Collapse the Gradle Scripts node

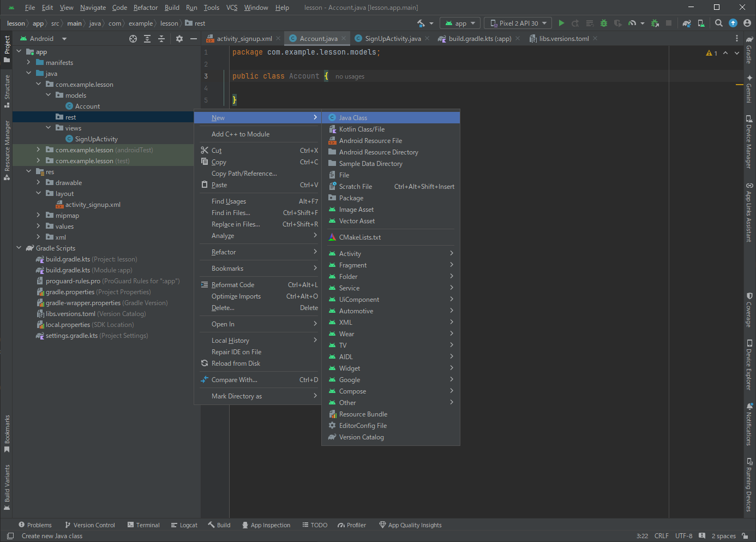point(19,248)
